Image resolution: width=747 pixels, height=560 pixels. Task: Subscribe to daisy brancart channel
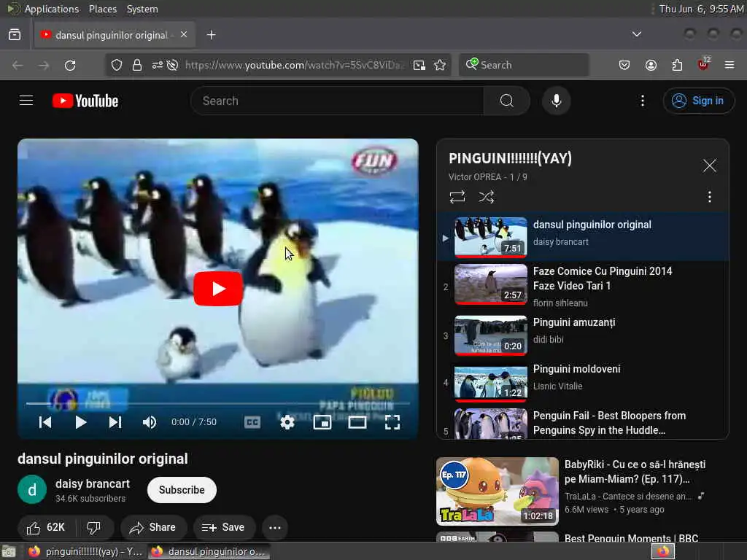coord(182,490)
